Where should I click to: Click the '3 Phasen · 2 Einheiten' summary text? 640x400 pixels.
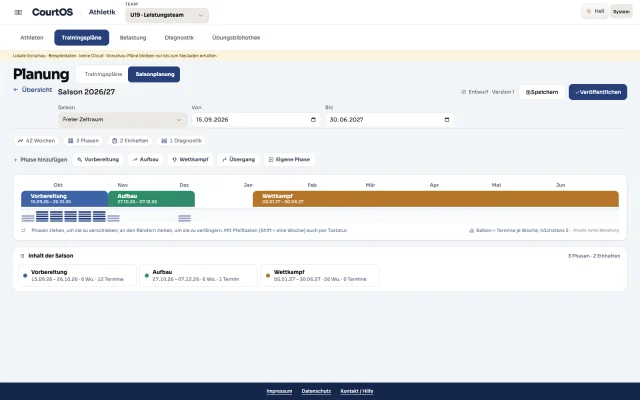coord(594,256)
